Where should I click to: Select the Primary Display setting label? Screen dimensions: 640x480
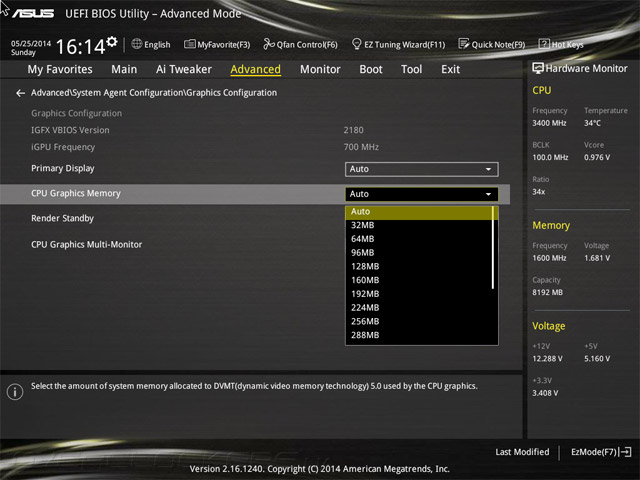tap(63, 169)
